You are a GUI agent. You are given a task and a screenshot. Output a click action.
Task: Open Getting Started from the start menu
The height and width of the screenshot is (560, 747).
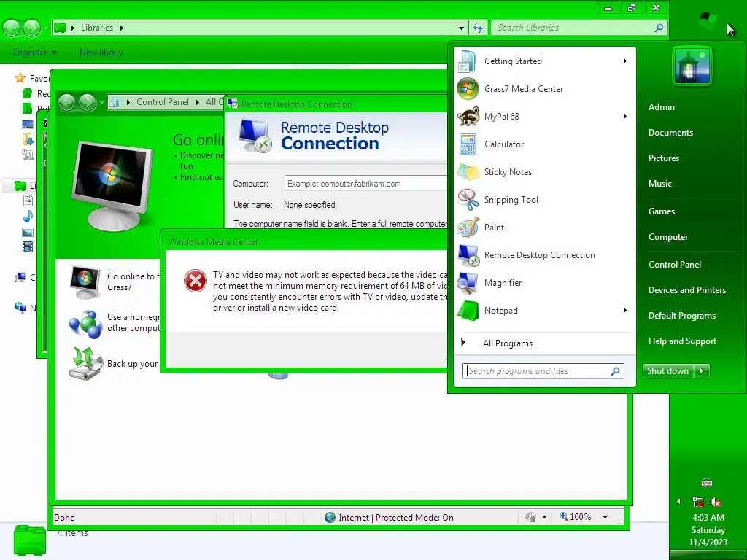tap(544, 61)
